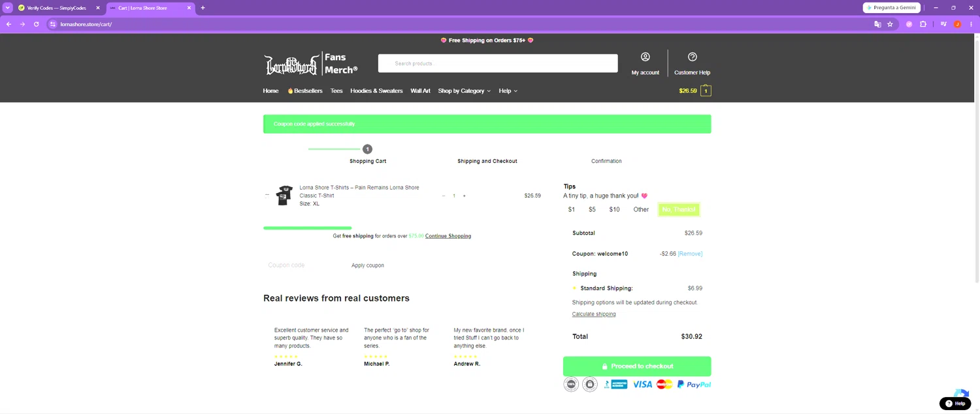Go to the Home menu item

coord(270,91)
